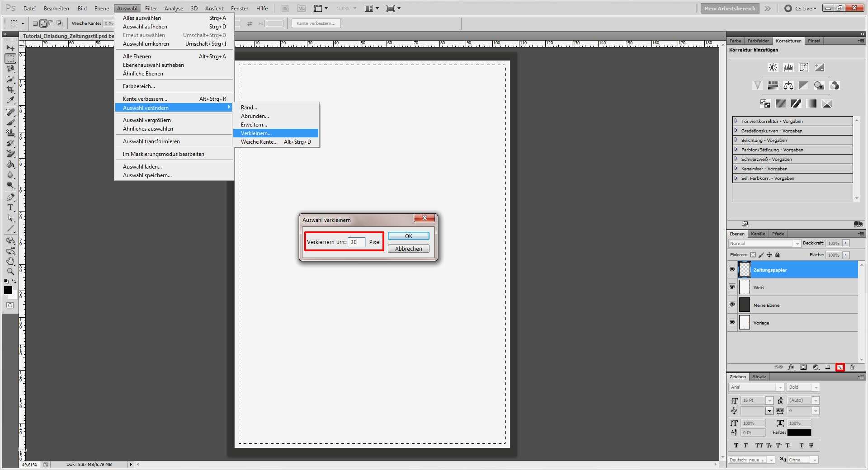Open the layer blend mode dropdown
Image resolution: width=868 pixels, height=470 pixels.
[764, 244]
